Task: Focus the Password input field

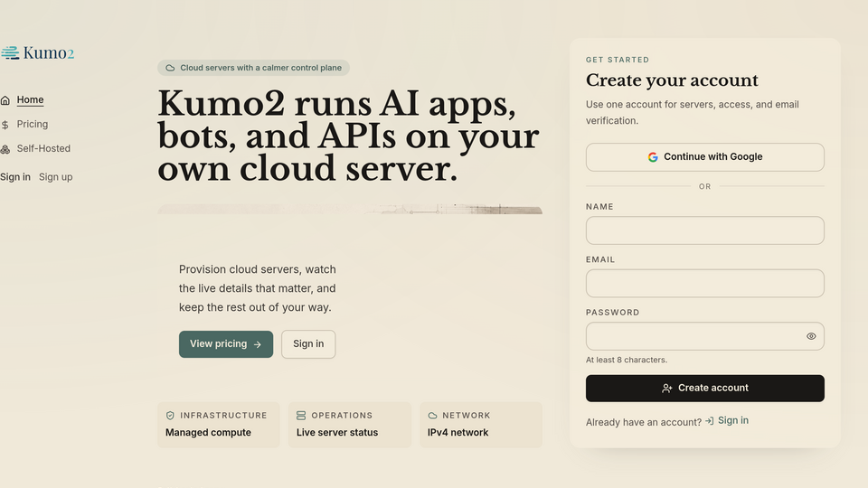Action: (x=704, y=336)
